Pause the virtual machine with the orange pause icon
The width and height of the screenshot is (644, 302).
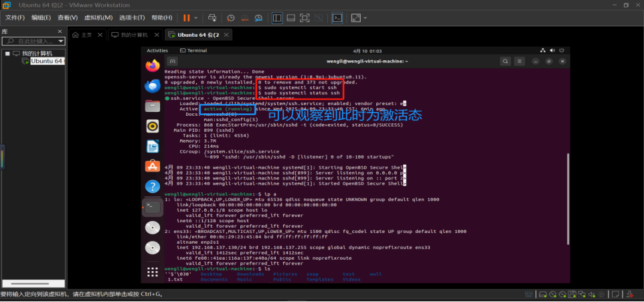click(x=187, y=18)
